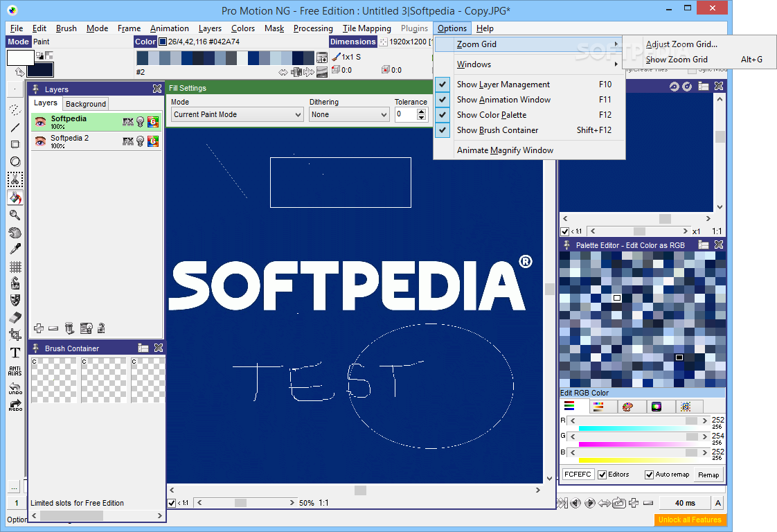Click the FCFEFC hex color field
The width and height of the screenshot is (777, 532).
coord(578,475)
